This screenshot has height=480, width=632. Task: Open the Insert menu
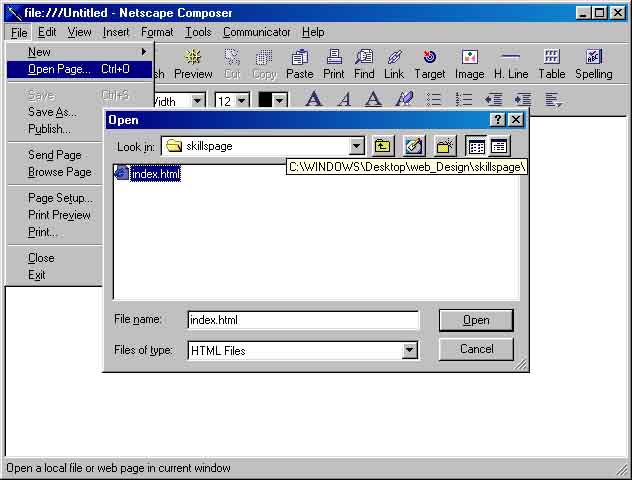(116, 32)
